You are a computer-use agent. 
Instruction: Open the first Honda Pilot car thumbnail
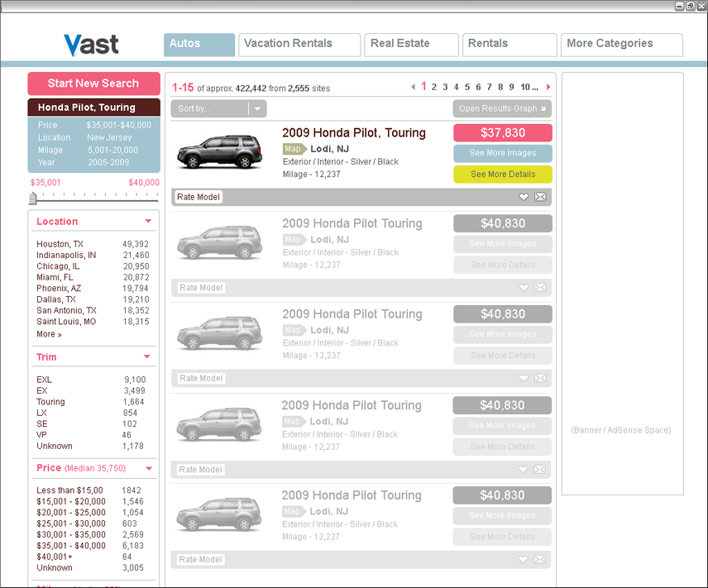coord(219,152)
